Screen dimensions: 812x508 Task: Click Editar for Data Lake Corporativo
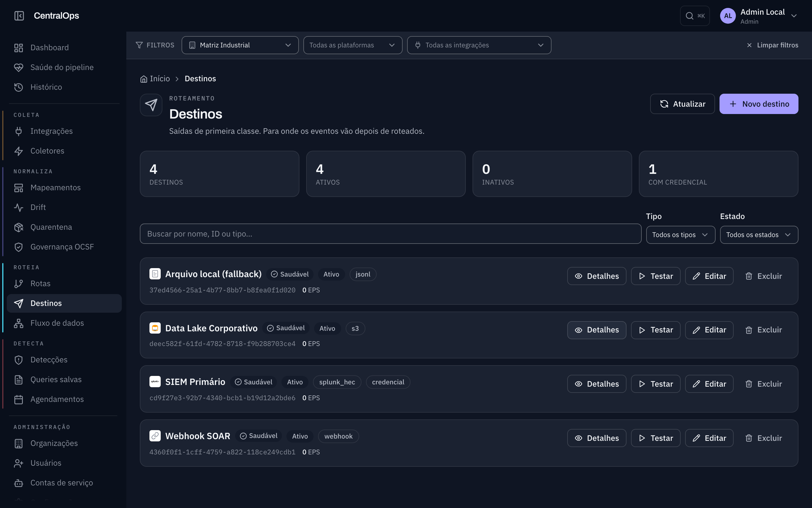pos(709,330)
